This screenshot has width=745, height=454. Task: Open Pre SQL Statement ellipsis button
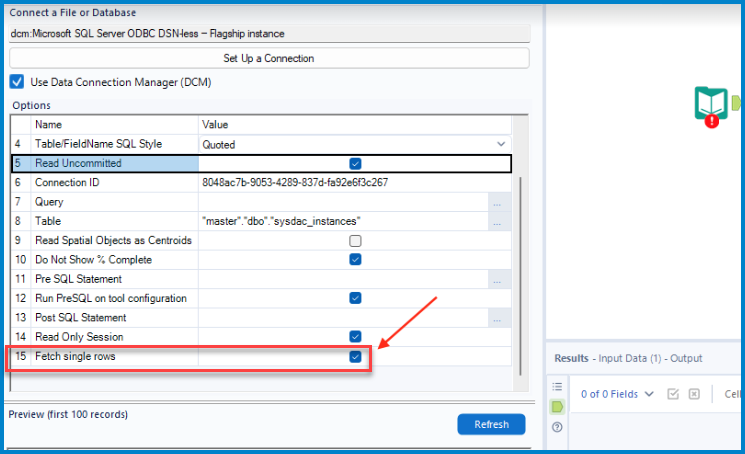(x=497, y=280)
